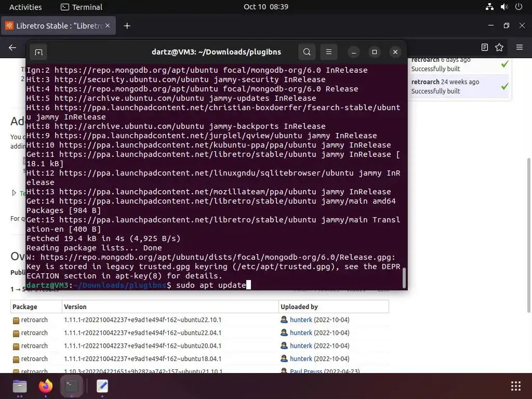Open the clock and calendar panel

266,7
